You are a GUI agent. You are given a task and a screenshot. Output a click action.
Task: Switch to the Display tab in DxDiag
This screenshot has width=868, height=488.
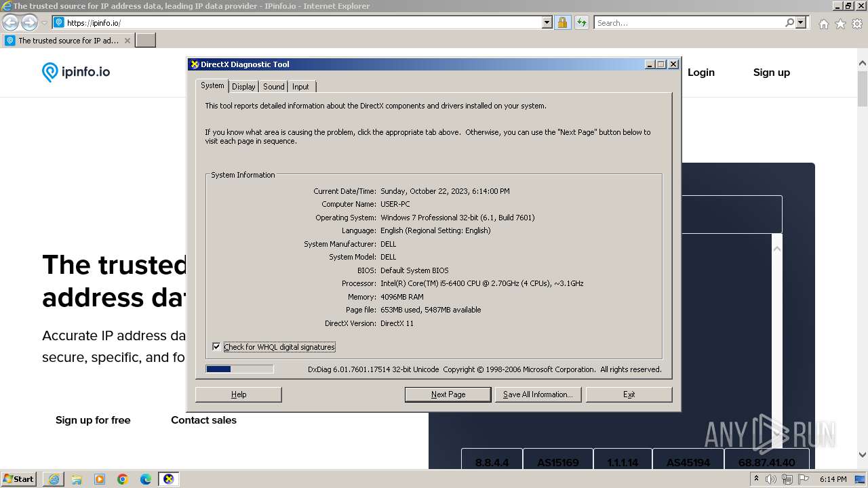tap(243, 87)
